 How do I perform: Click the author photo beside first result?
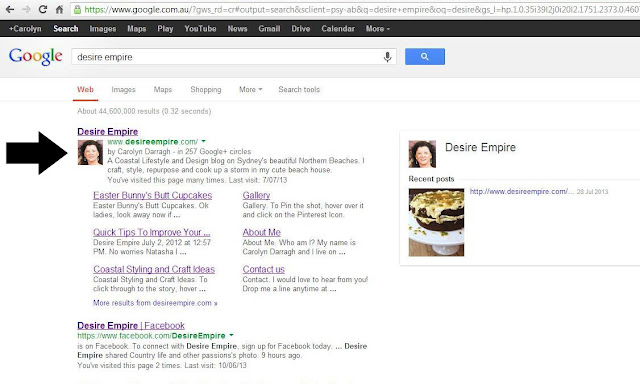click(x=90, y=152)
